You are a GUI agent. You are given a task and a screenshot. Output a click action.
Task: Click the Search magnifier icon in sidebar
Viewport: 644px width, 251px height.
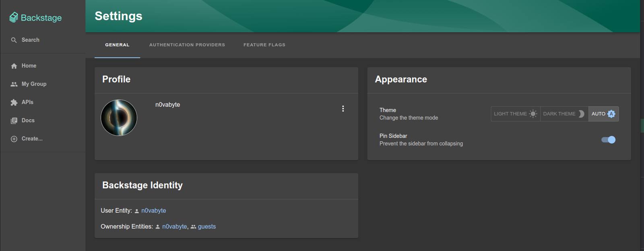pos(14,40)
